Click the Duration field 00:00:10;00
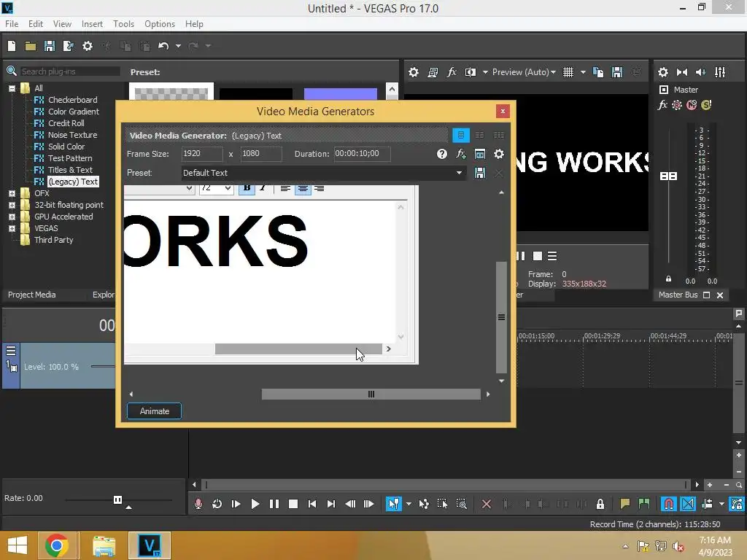Image resolution: width=747 pixels, height=560 pixels. (x=362, y=153)
